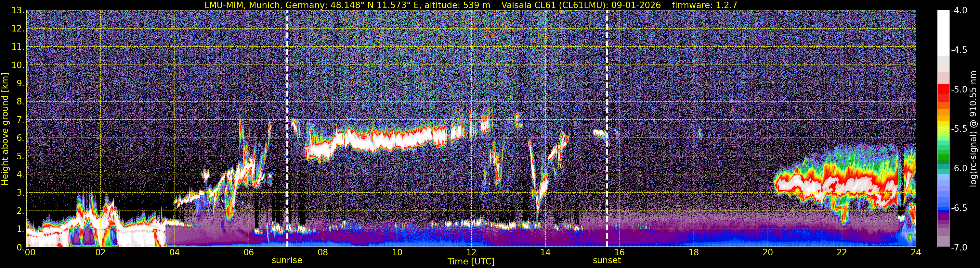The image size is (980, 268).
Task: Click the "sunrise" label below the time axis
Action: point(287,261)
